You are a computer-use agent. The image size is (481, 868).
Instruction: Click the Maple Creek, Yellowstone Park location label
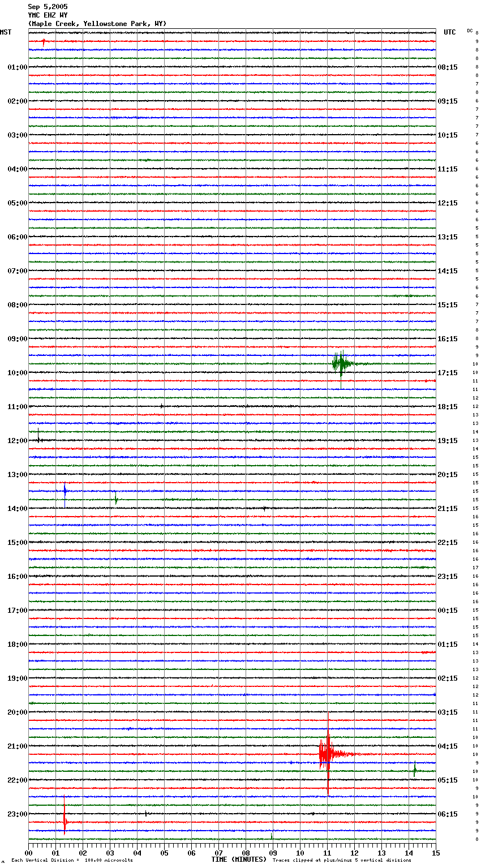tap(97, 24)
